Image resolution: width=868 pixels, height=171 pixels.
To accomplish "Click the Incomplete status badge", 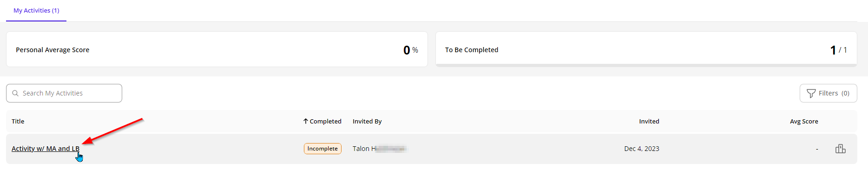I will pos(322,149).
